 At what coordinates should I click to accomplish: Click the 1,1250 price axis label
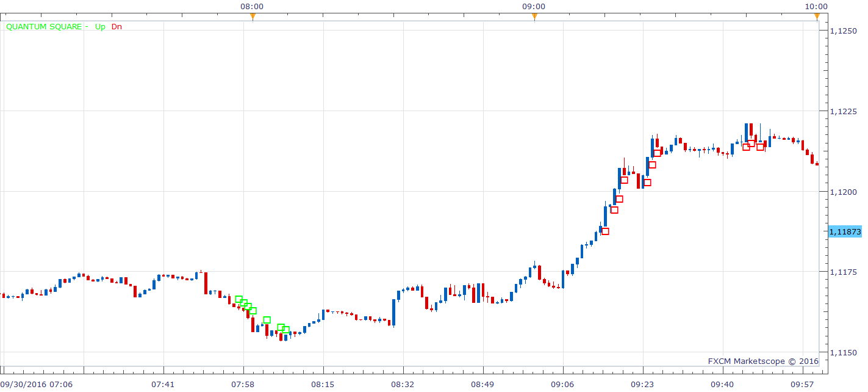click(845, 31)
